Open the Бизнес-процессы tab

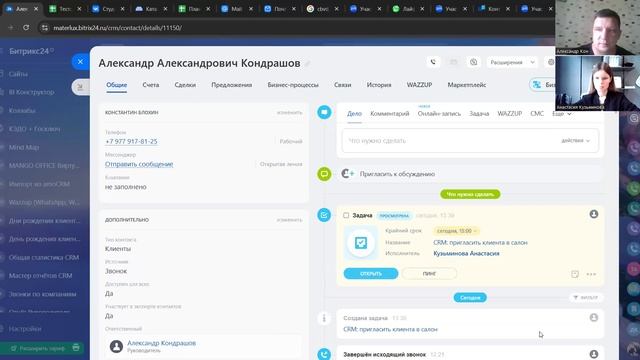(293, 85)
